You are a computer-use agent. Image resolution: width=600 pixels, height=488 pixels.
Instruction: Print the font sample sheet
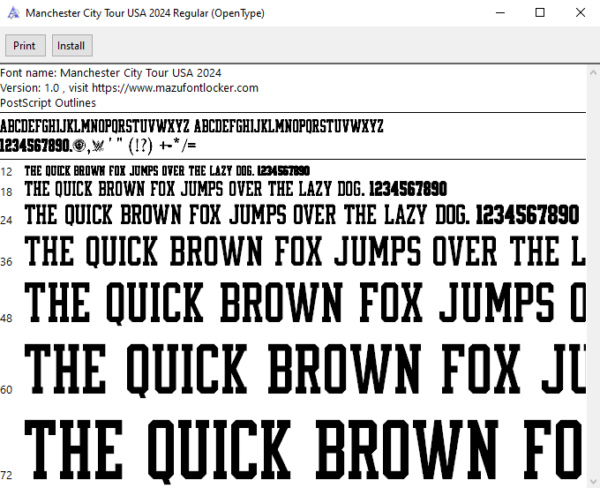tap(25, 46)
